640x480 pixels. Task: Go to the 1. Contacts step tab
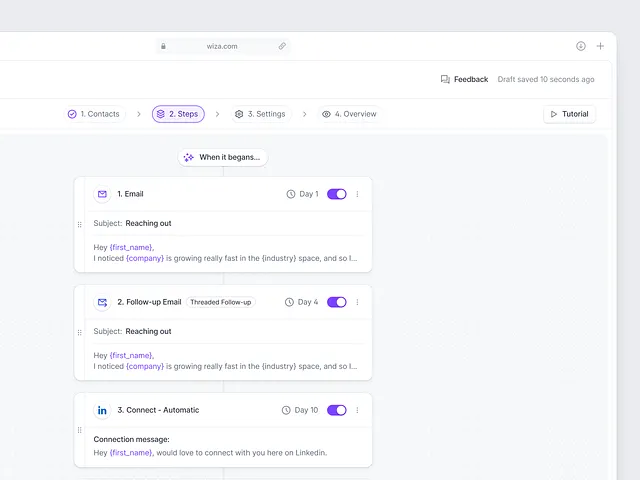point(94,114)
